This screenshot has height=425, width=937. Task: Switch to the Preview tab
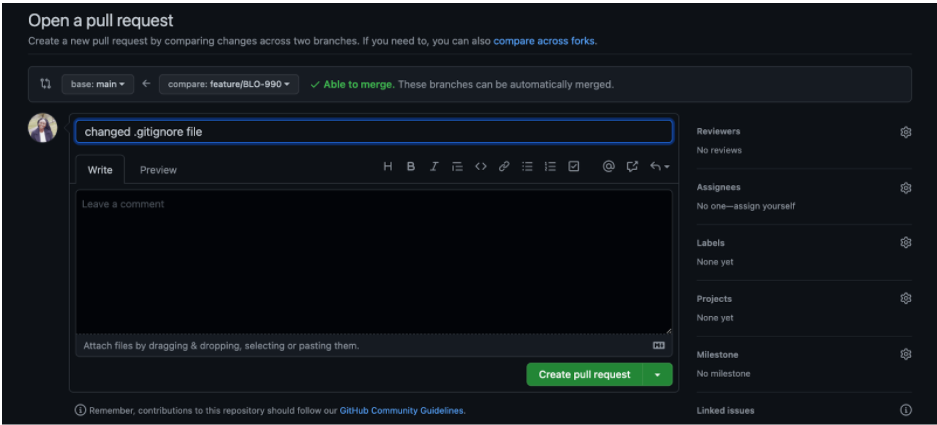click(x=158, y=170)
